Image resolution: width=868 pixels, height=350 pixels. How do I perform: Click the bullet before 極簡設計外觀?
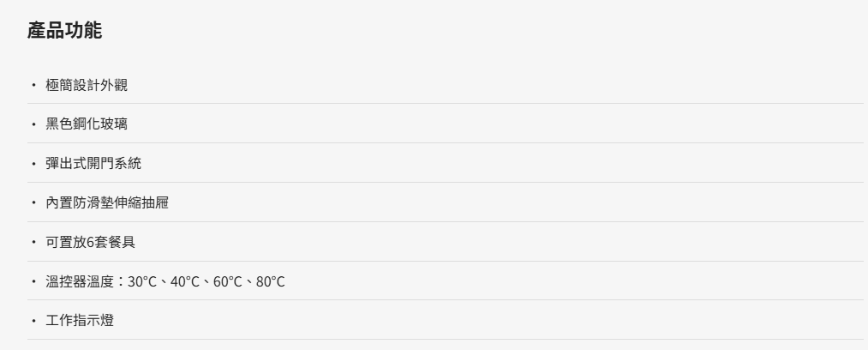pyautogui.click(x=33, y=85)
